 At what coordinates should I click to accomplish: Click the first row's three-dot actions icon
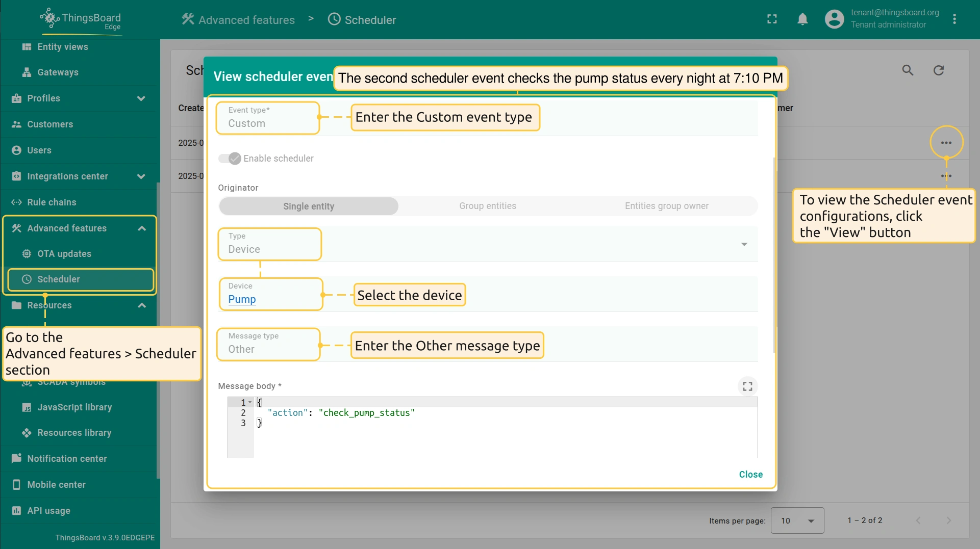click(x=946, y=143)
